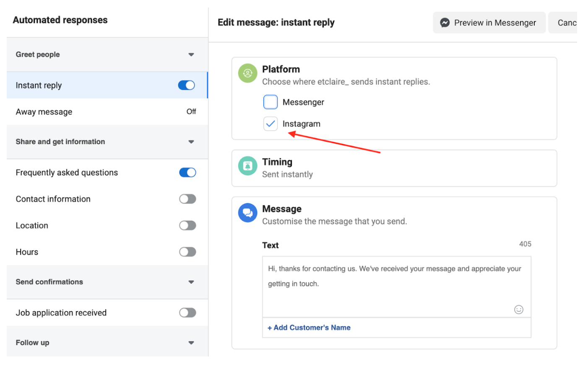
Task: Uncheck the Instagram platform
Action: click(x=271, y=124)
